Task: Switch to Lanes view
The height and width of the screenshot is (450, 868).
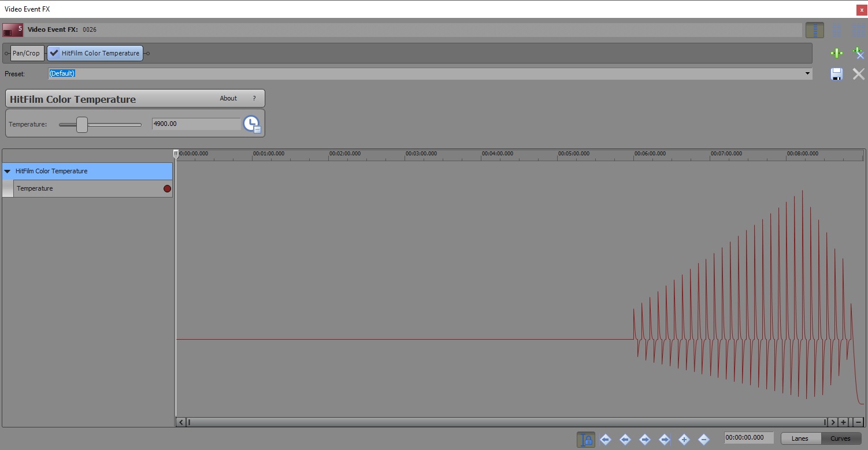Action: 800,438
